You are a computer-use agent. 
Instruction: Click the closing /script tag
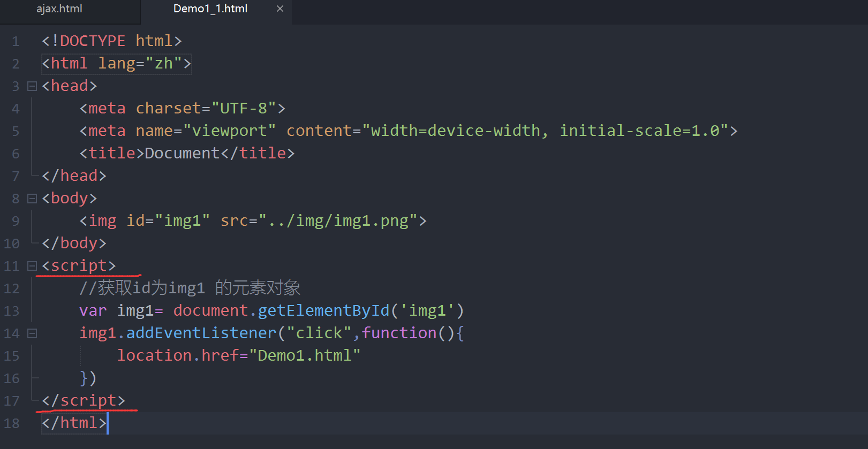[84, 400]
